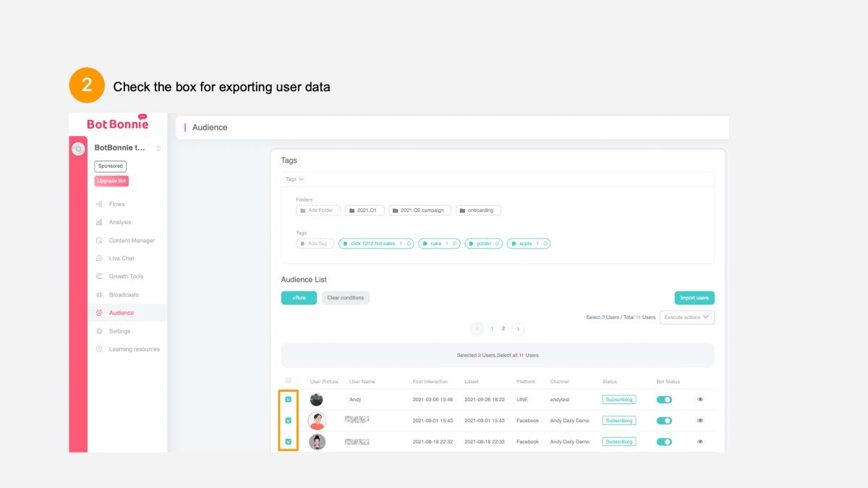Screen dimensions: 868x488
Task: Select the potato tag
Action: tap(483, 244)
